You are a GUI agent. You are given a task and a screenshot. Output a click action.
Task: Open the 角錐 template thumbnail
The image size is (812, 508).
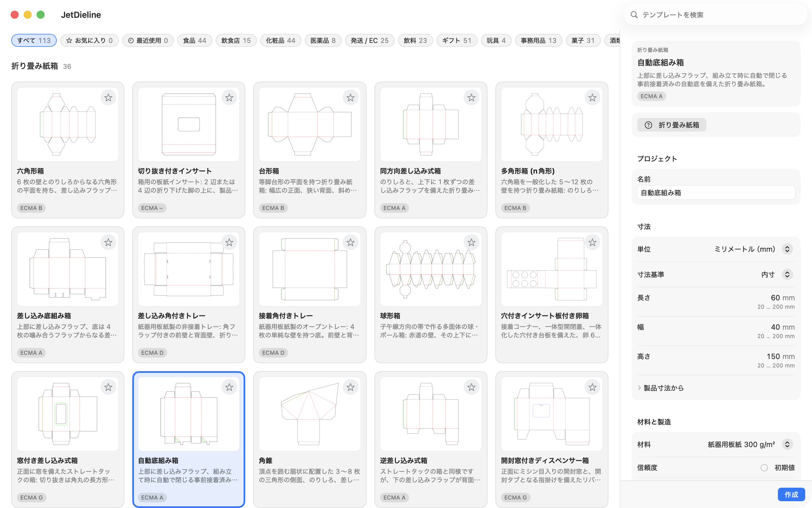click(309, 414)
